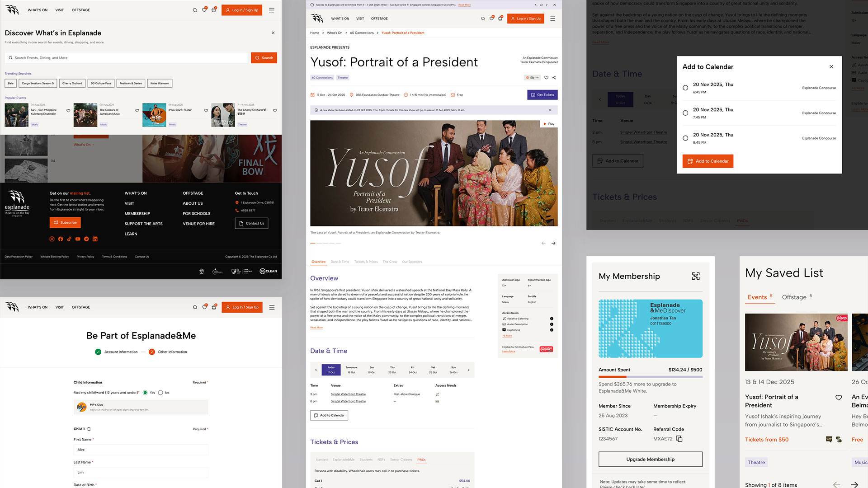The image size is (868, 488).
Task: Select the Students ticket price tab
Action: coord(366,460)
